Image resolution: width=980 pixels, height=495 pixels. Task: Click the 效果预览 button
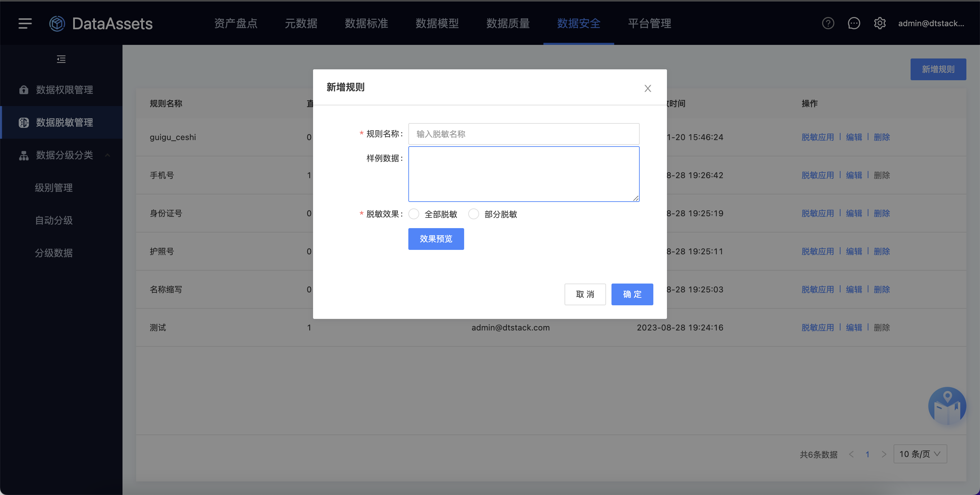click(x=436, y=239)
